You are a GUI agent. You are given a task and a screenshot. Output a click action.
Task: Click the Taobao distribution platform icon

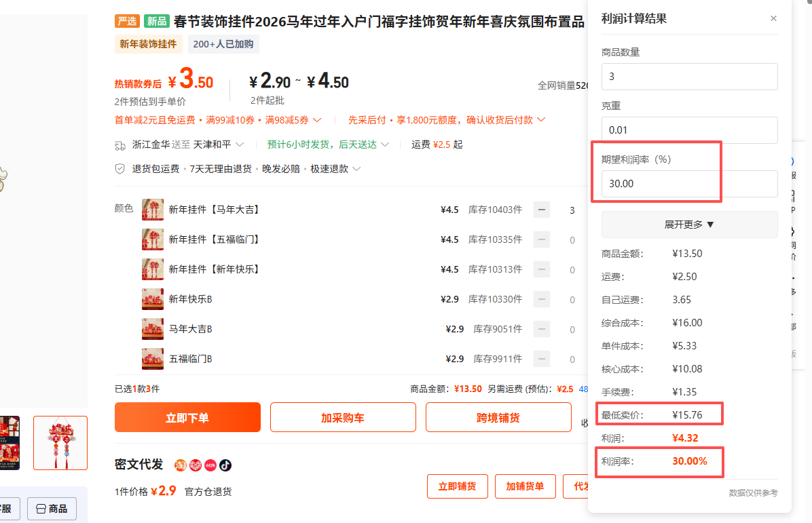pos(181,465)
